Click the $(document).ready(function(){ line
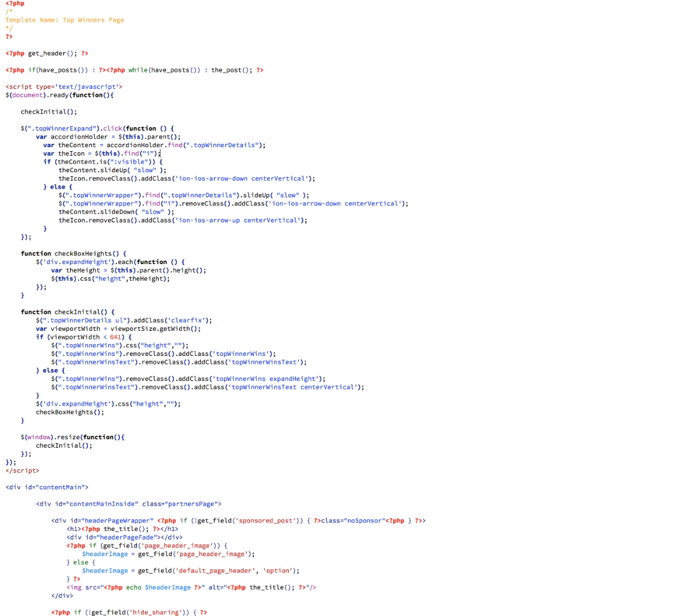This screenshot has width=700, height=616. [x=60, y=95]
